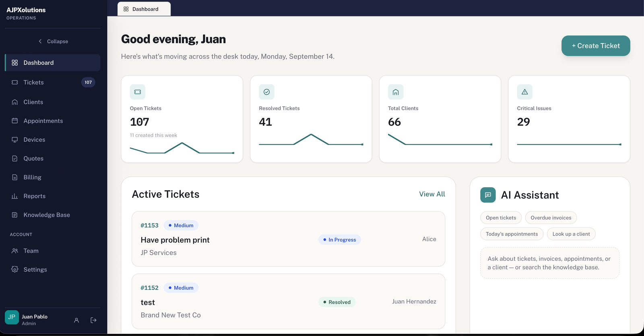Click the Resolved Tickets checkmark icon
Viewport: 644px width, 336px height.
pos(266,92)
